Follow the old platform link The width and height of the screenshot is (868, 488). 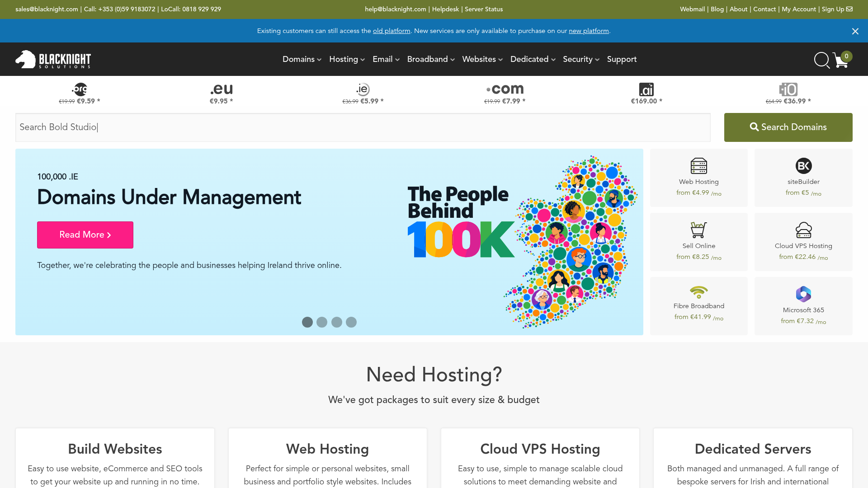392,31
